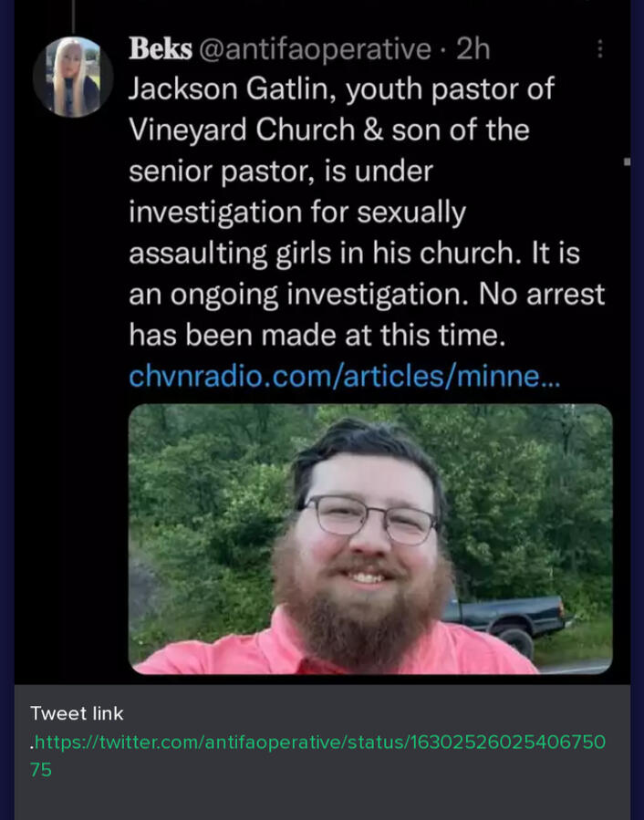Click the 2h tweet timestamp
This screenshot has width=644, height=820.
(473, 48)
